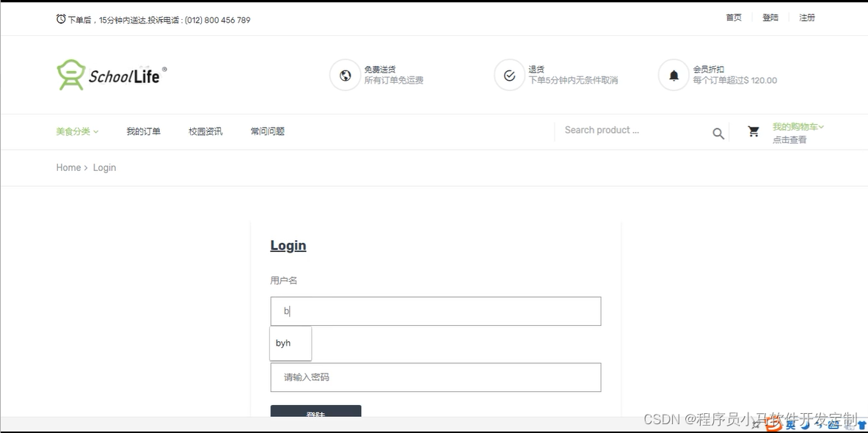Open the 校园资讯 menu item
This screenshot has height=433, width=868.
coord(205,131)
